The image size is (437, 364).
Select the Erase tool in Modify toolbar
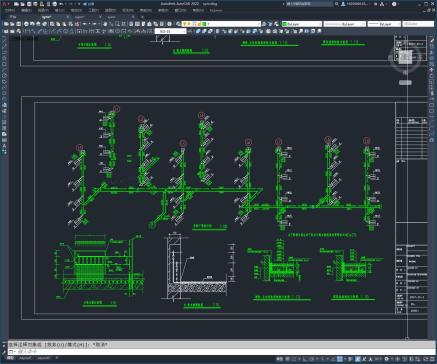point(432,40)
